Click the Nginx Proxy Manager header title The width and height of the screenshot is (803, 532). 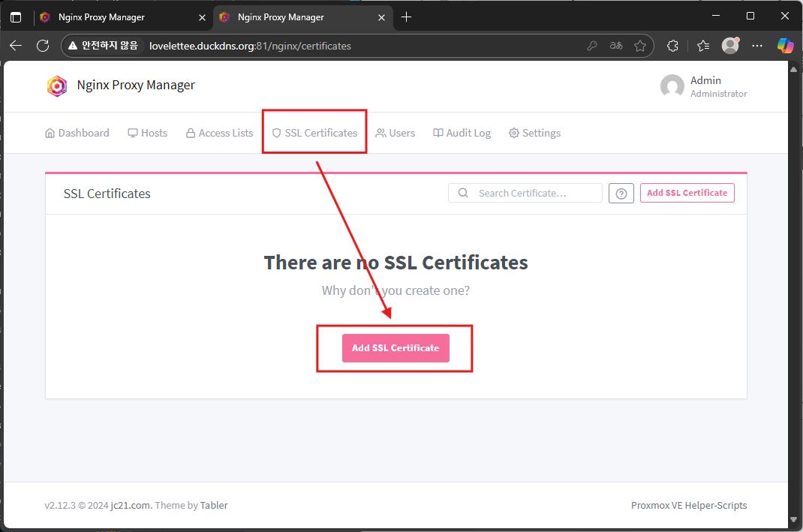click(136, 85)
